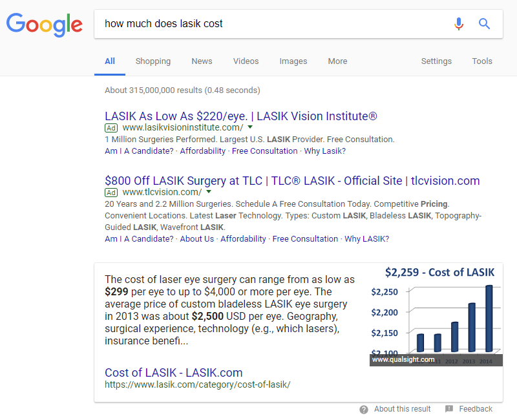Open the lasikvisioninstitute.com Free Consultation sitelink
The width and height of the screenshot is (517, 420).
click(x=265, y=151)
